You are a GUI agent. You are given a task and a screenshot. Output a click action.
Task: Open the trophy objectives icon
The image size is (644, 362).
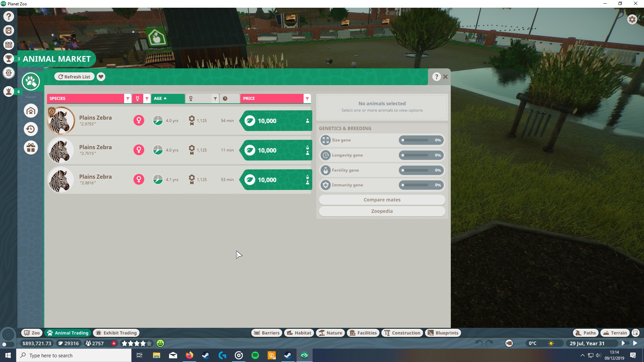(9, 59)
